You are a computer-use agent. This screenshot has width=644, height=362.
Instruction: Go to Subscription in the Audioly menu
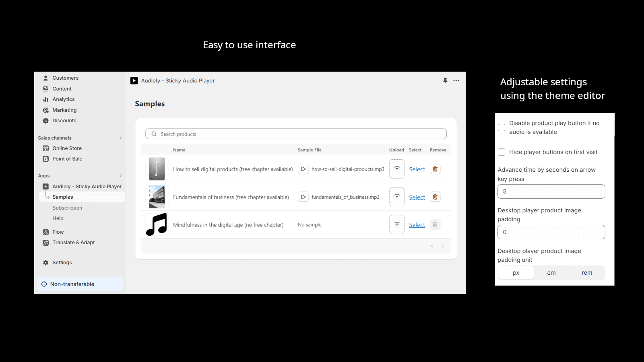click(x=67, y=208)
